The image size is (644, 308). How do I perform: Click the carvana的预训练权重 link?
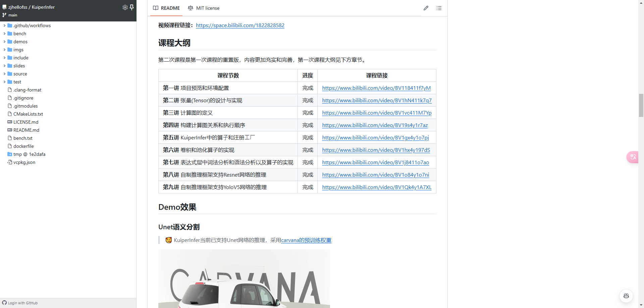coord(306,240)
